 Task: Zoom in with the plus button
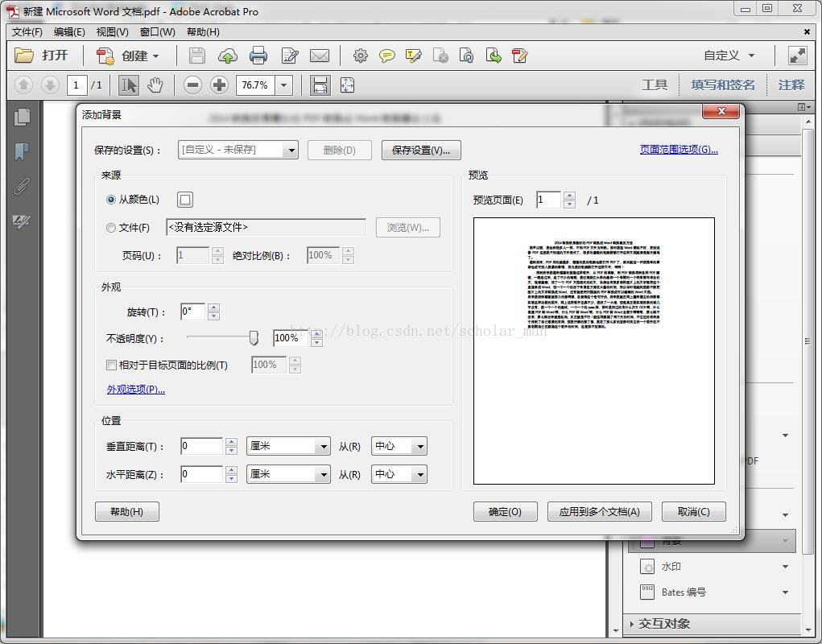tap(219, 85)
